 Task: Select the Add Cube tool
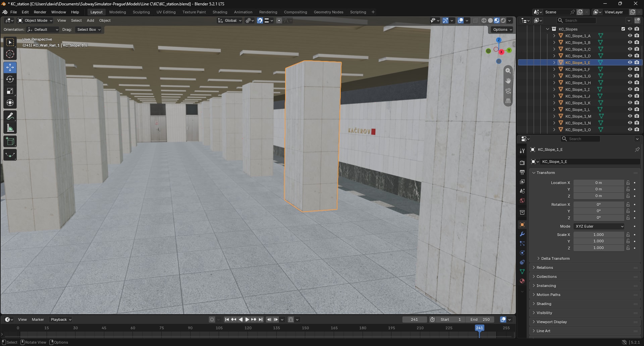coord(10,141)
